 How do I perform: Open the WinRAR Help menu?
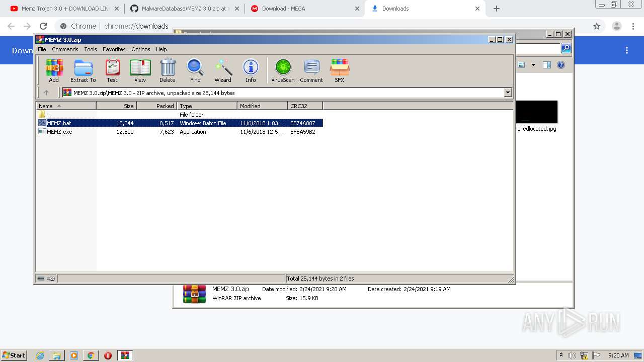point(161,49)
